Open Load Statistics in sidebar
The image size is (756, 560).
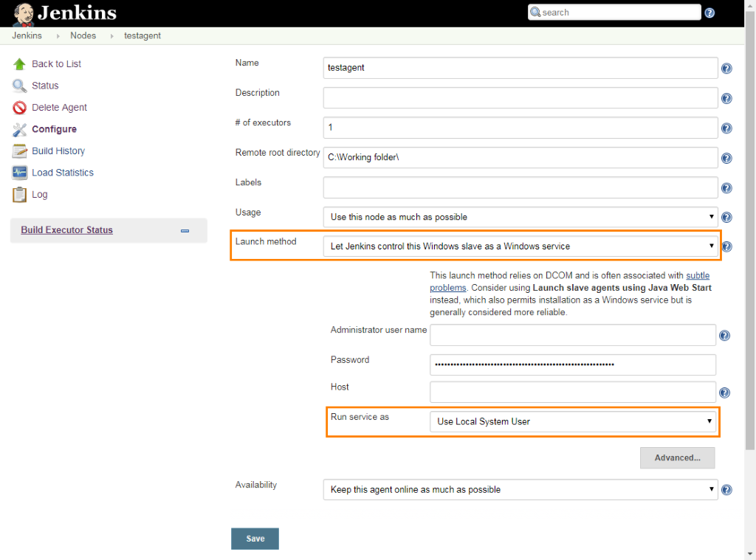coord(63,173)
